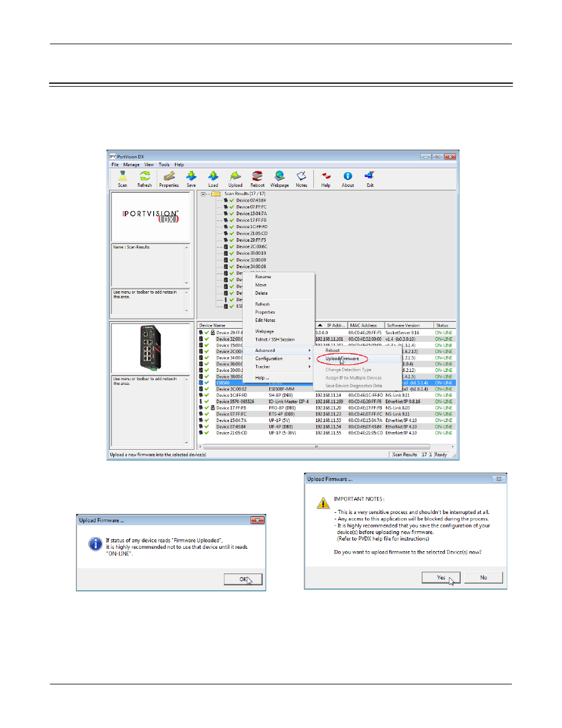
Task: Sort by the MAC Address column header
Action: coord(366,325)
